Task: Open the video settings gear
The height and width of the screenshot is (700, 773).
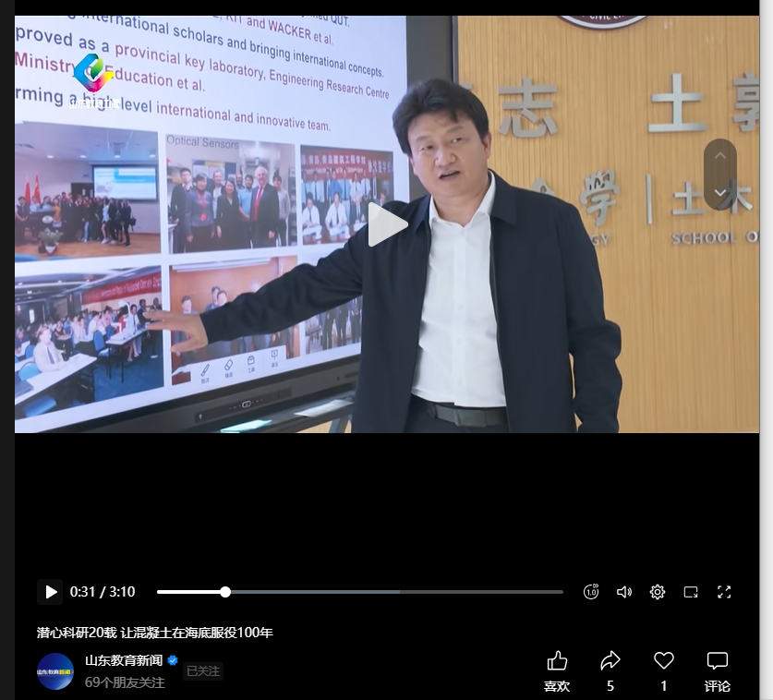Action: point(658,592)
